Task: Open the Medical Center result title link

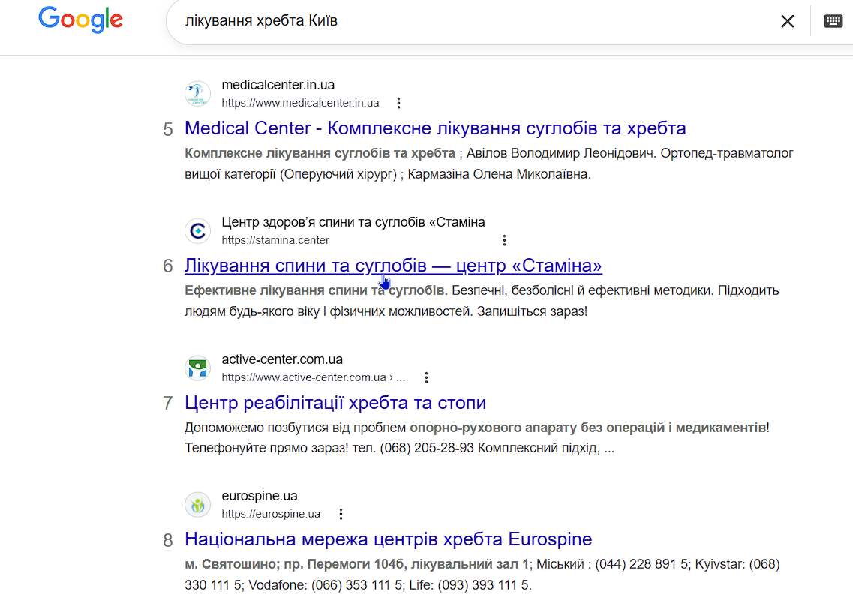Action: coord(435,128)
